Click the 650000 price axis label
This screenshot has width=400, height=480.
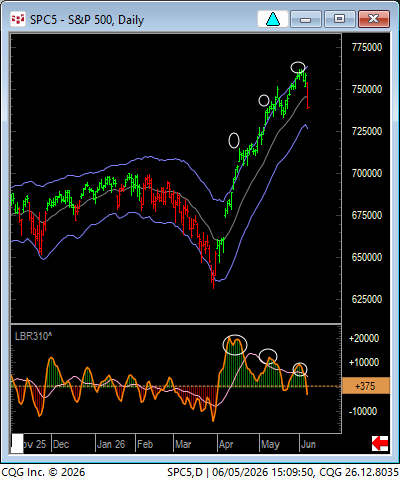(x=367, y=257)
